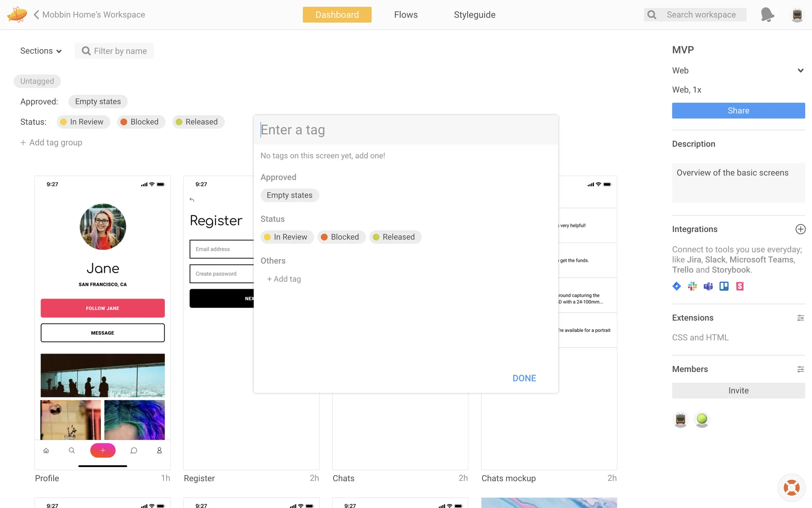Viewport: 812px width, 508px height.
Task: Click the Microsoft Teams integration icon
Action: [x=708, y=286]
